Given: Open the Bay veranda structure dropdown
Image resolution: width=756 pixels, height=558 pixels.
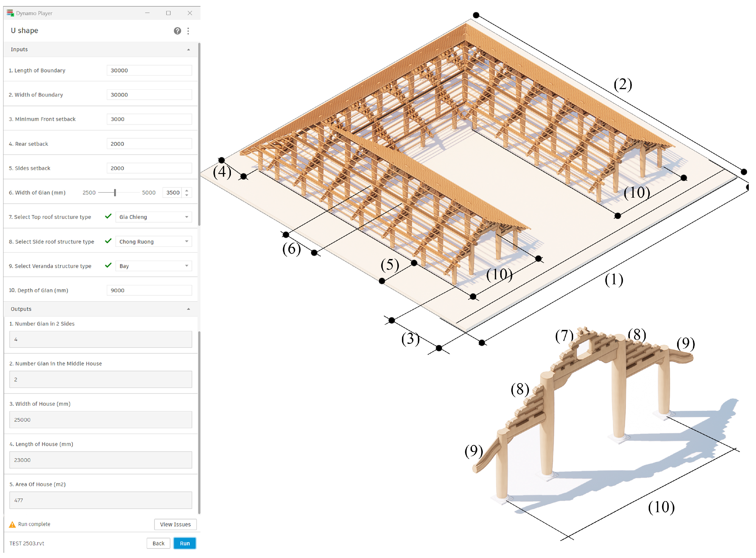Looking at the screenshot, I should click(x=154, y=266).
